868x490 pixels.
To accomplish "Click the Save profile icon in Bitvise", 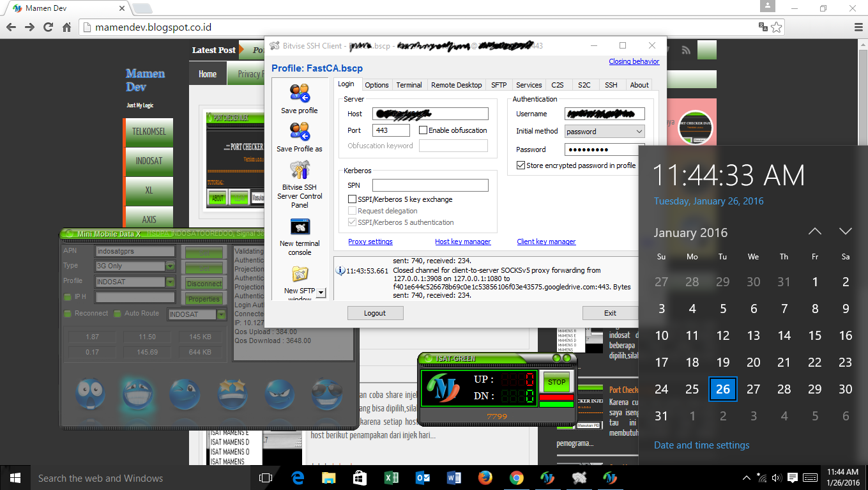I will (x=300, y=94).
